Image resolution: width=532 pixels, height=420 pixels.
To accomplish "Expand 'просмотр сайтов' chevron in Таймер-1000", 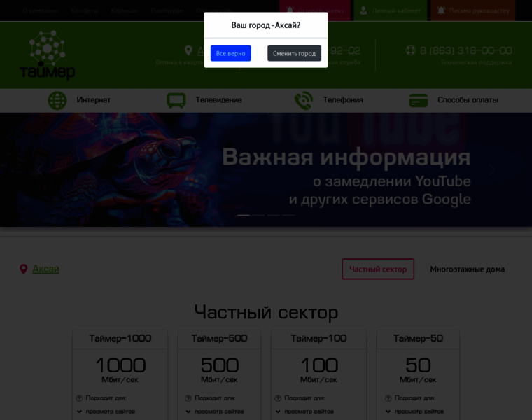I will [x=79, y=412].
